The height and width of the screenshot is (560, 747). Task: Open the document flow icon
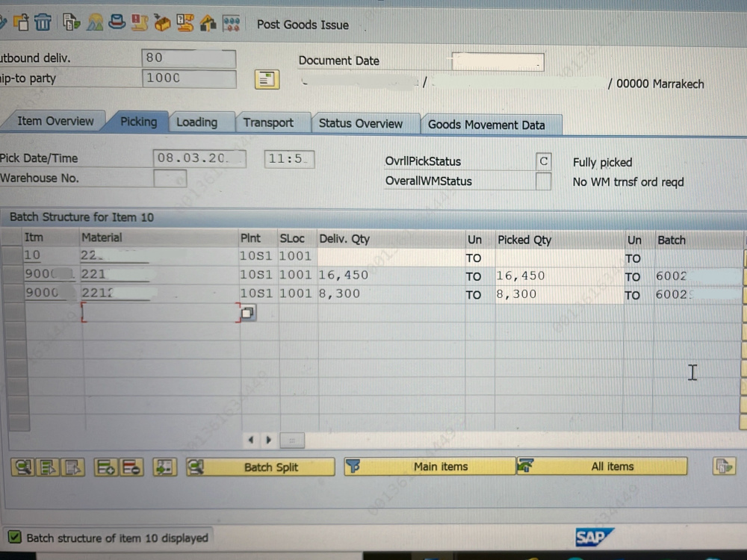(x=72, y=22)
